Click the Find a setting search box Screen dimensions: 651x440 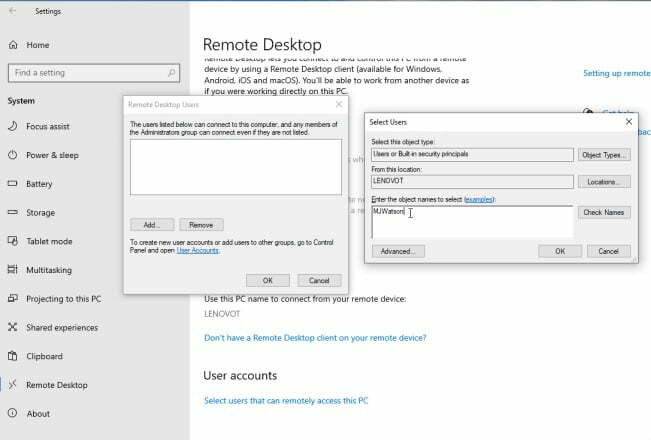(94, 73)
